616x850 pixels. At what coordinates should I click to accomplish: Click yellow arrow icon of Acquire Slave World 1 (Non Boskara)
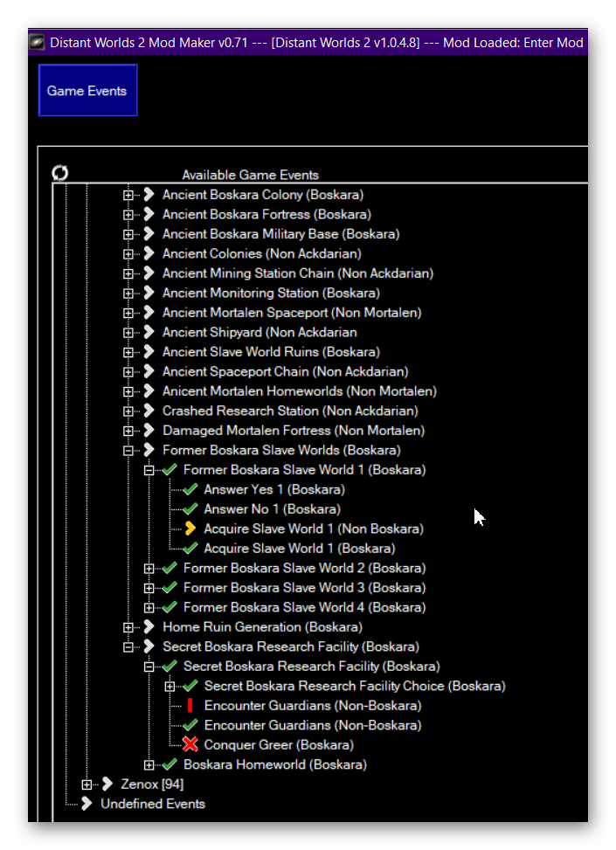pos(190,529)
